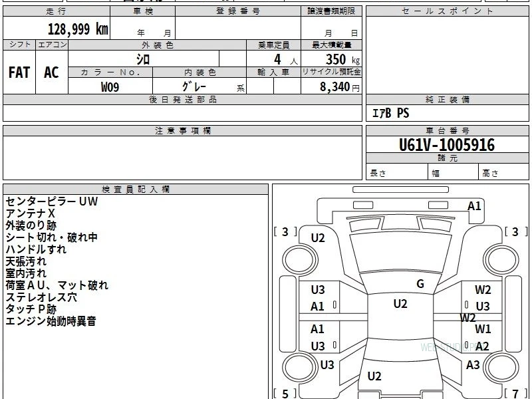Click the 車検 header
This screenshot has width=532, height=399.
tap(143, 11)
